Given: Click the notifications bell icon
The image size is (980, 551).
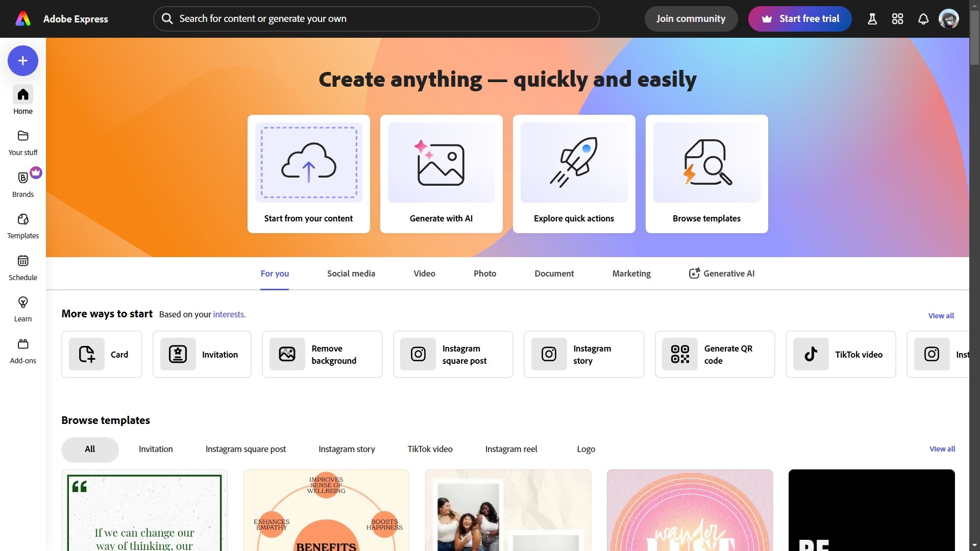Looking at the screenshot, I should (x=923, y=19).
